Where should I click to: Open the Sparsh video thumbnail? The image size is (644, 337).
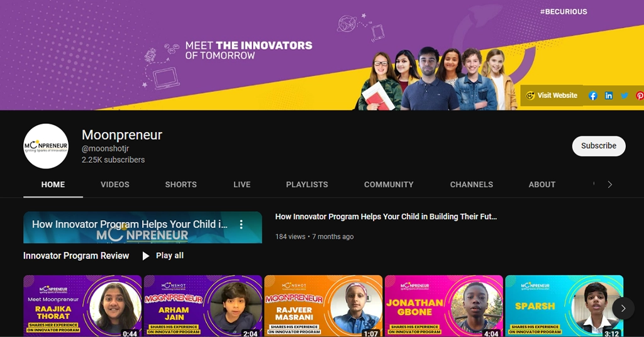pos(564,306)
